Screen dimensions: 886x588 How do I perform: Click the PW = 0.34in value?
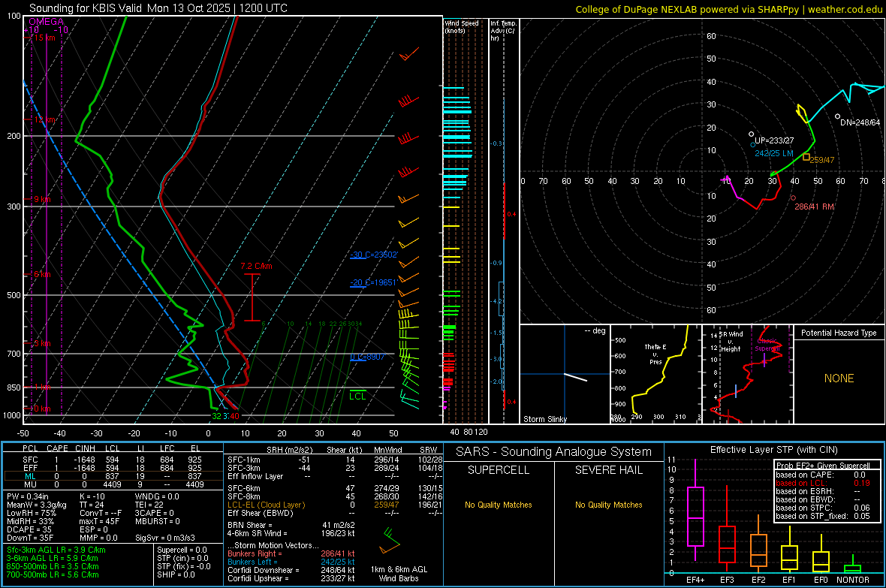tap(28, 496)
